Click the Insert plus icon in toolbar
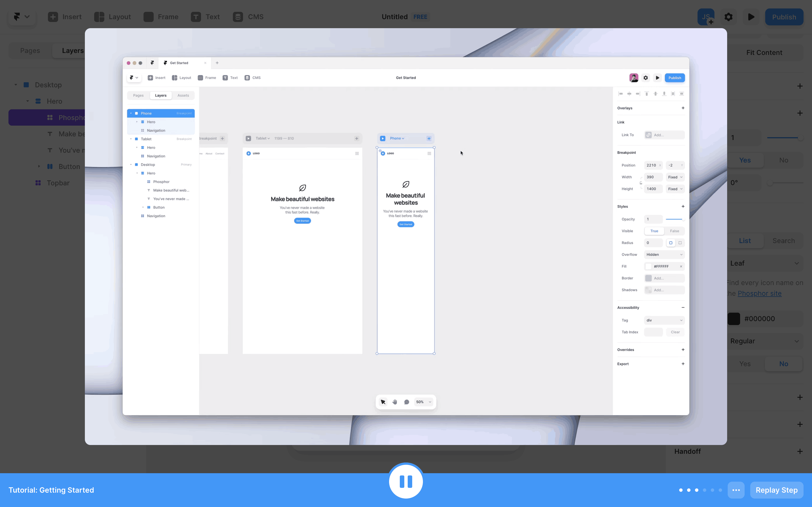The width and height of the screenshot is (812, 507). click(53, 17)
